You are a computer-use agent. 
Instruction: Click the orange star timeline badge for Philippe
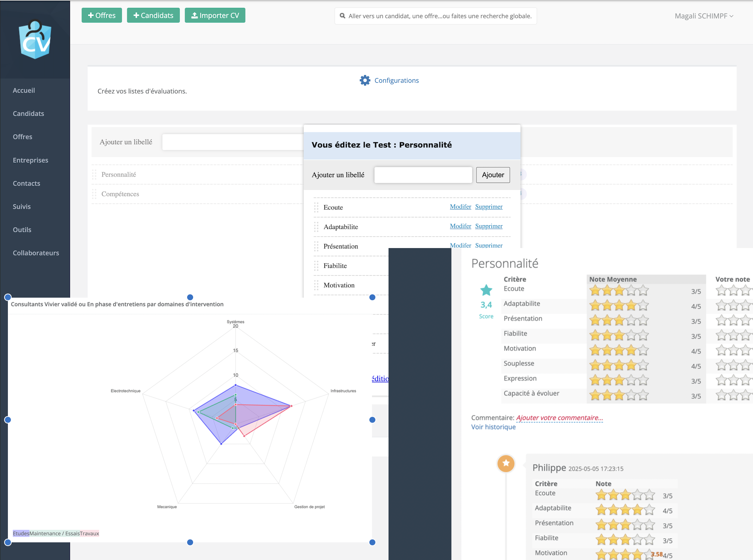click(x=506, y=463)
